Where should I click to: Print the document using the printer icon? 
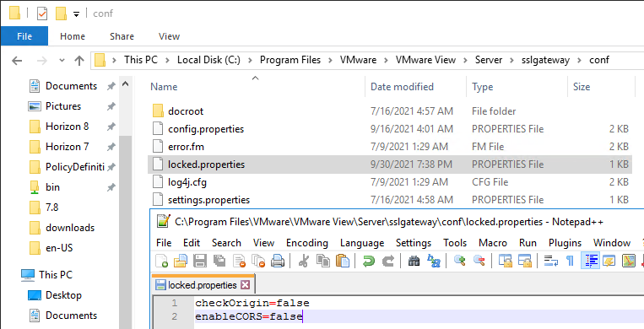coord(278,261)
